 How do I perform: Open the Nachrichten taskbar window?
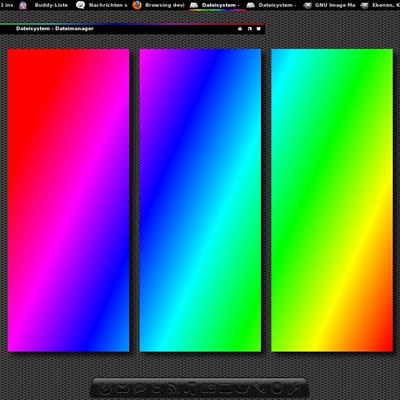pyautogui.click(x=102, y=5)
